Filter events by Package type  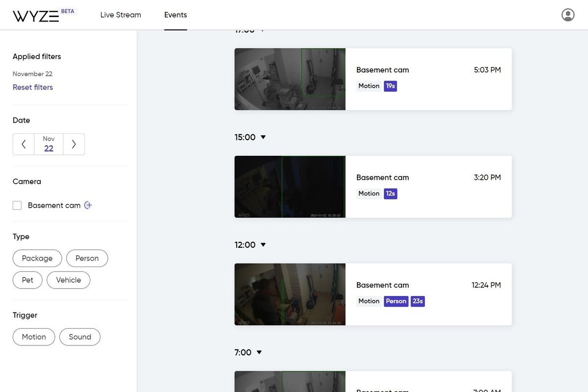coord(37,258)
